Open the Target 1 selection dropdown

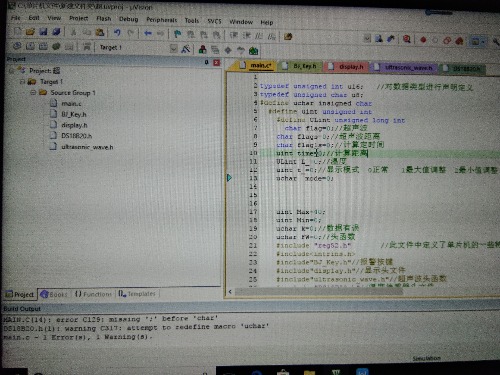[x=133, y=48]
